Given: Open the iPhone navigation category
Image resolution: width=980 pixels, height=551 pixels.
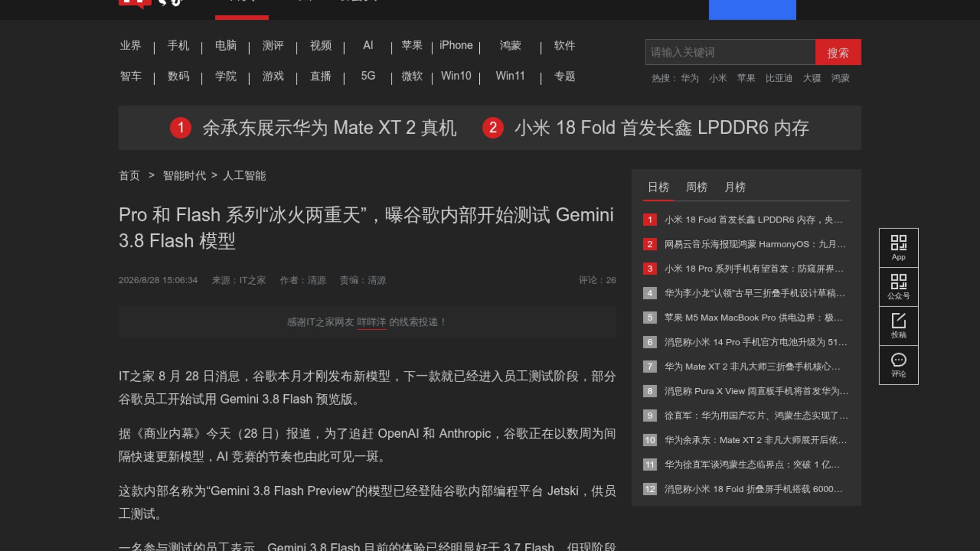Looking at the screenshot, I should pos(456,45).
